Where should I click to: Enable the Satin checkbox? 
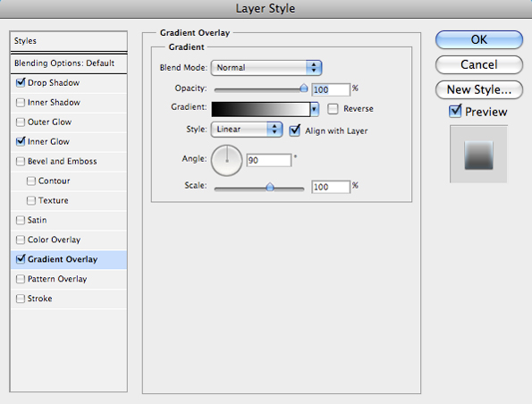21,220
